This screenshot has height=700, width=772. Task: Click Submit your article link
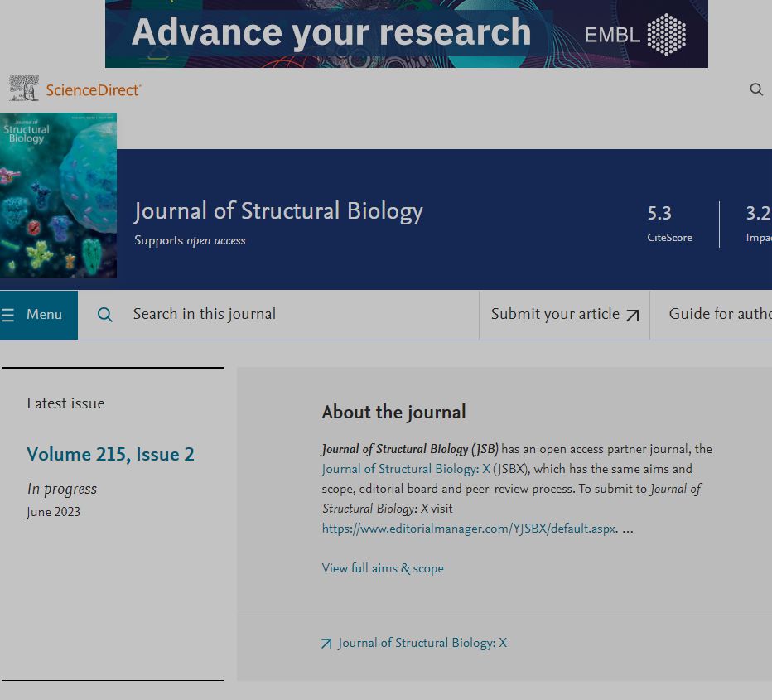[564, 315]
